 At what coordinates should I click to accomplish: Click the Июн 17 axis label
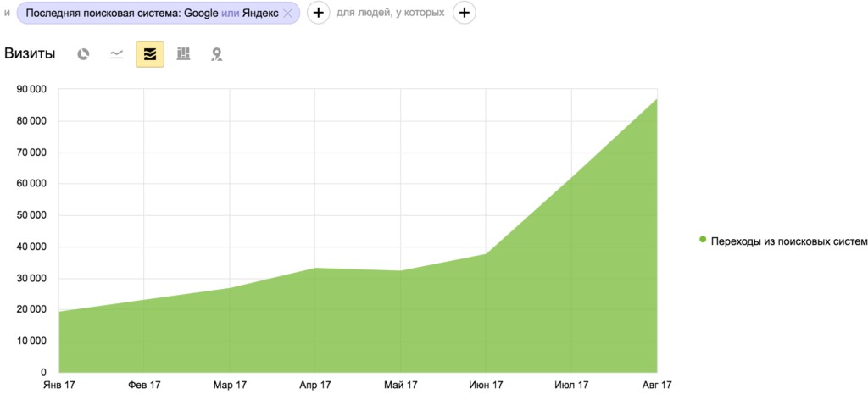(486, 385)
